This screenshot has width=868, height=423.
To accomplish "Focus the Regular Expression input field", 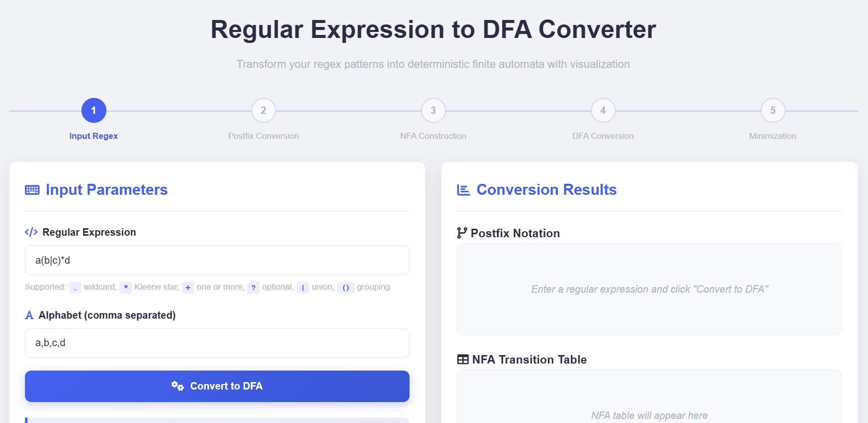I will click(x=217, y=260).
